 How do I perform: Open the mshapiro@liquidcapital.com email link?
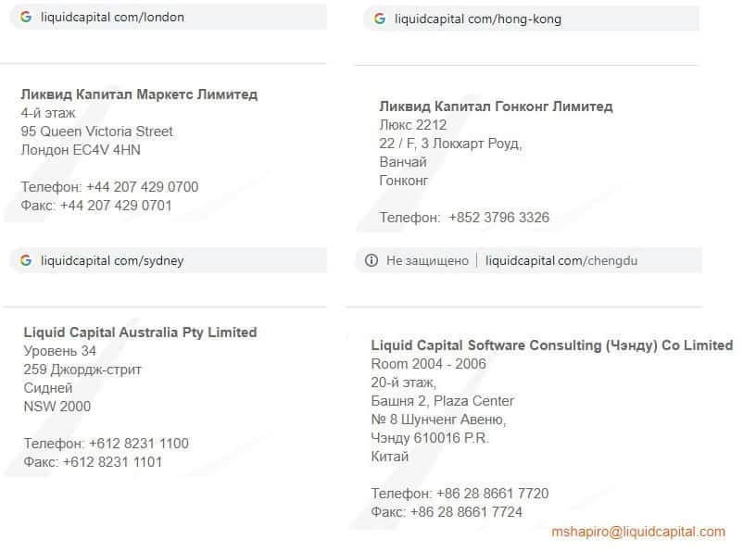pos(638,532)
